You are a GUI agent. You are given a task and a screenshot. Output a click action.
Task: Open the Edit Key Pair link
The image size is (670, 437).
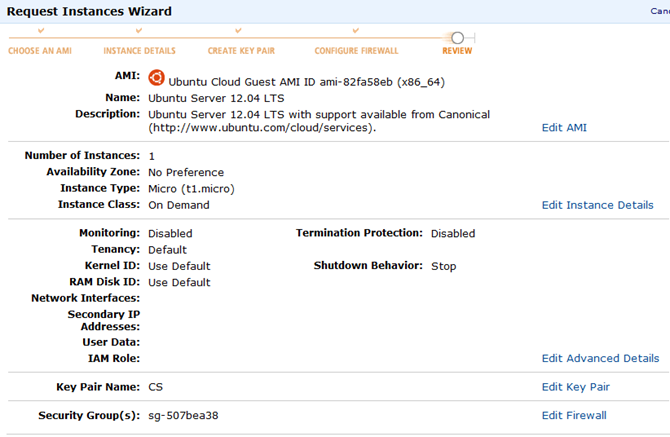tap(575, 387)
